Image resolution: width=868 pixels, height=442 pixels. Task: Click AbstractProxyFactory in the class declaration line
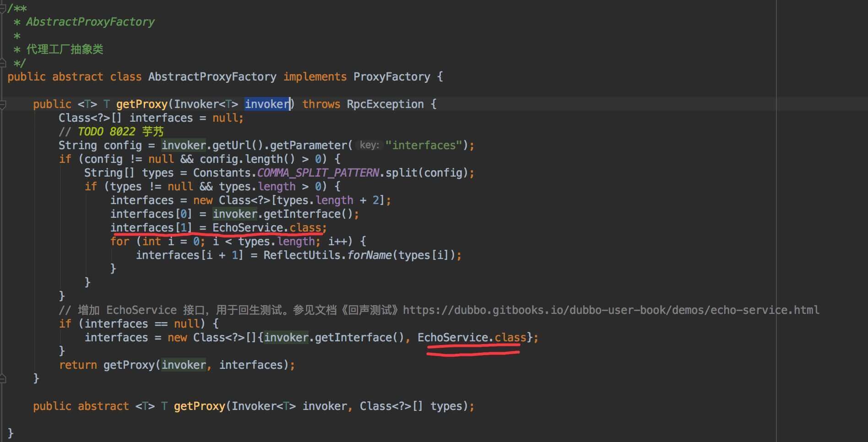212,77
